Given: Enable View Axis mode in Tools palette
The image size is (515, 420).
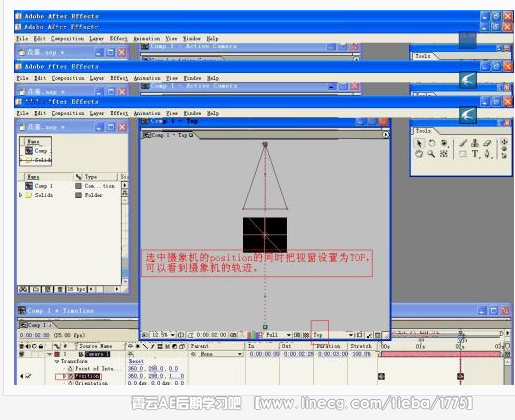Looking at the screenshot, I should 504,155.
